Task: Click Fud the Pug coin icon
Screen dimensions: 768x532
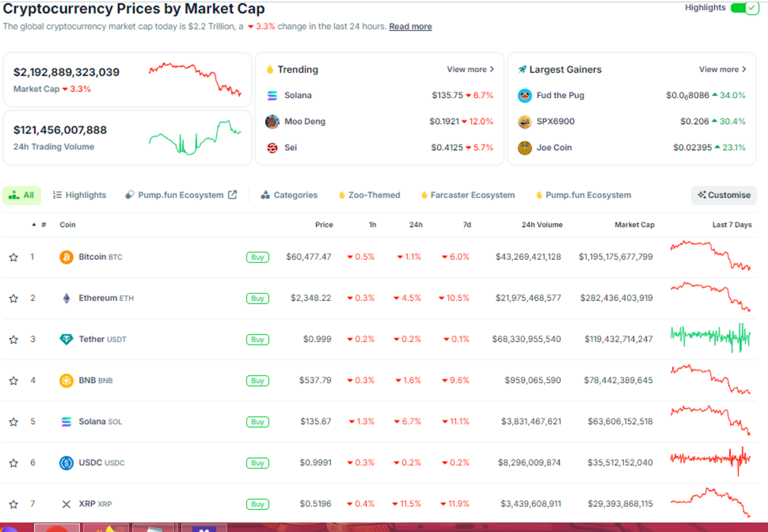Action: [525, 95]
